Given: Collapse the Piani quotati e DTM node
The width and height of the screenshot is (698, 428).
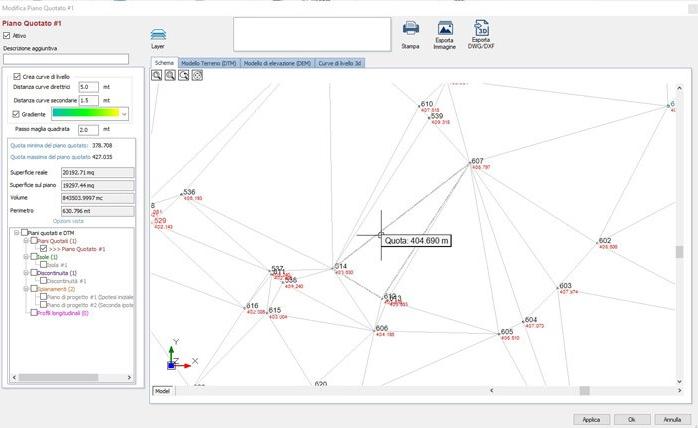Looking at the screenshot, I should pyautogui.click(x=15, y=233).
